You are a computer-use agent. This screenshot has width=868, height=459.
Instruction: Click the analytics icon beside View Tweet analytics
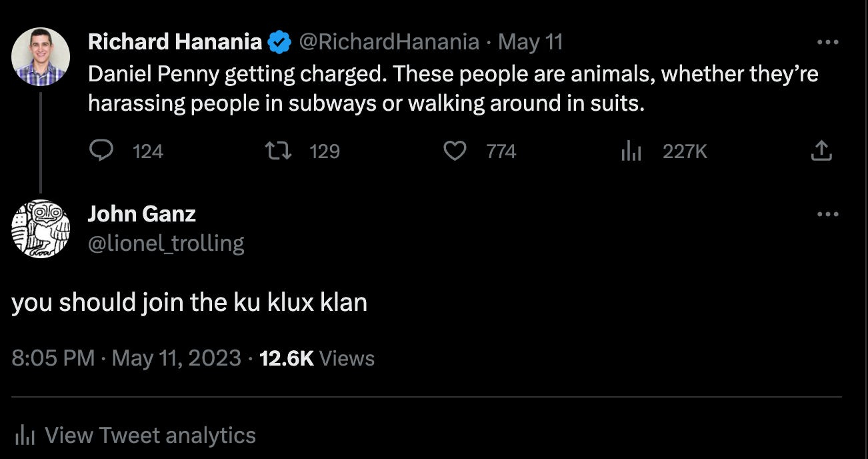25,436
